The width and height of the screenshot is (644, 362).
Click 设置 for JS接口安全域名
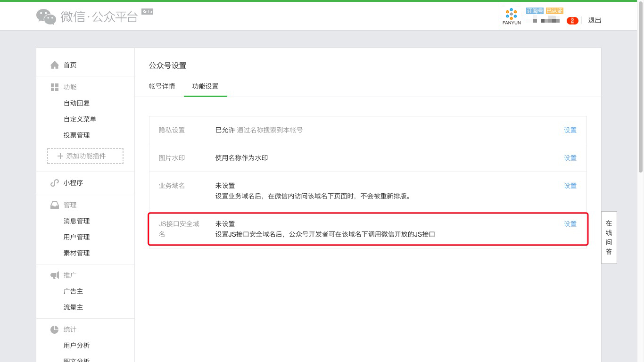[570, 224]
